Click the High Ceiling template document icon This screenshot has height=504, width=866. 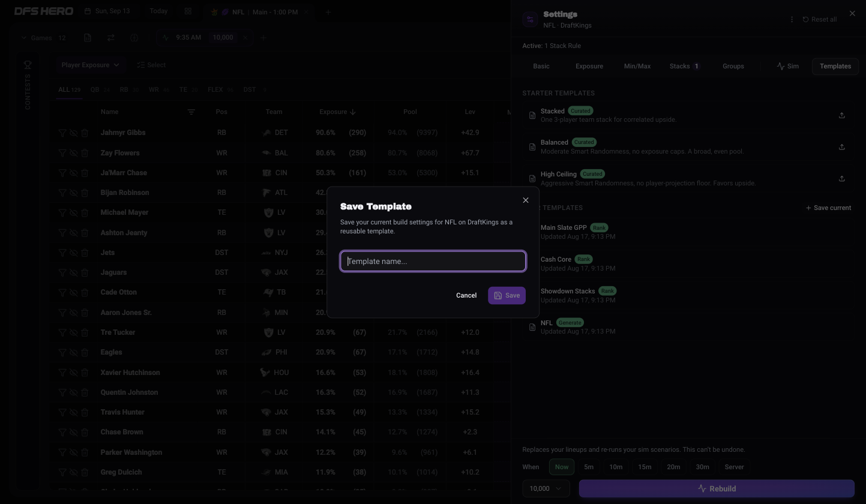click(532, 178)
